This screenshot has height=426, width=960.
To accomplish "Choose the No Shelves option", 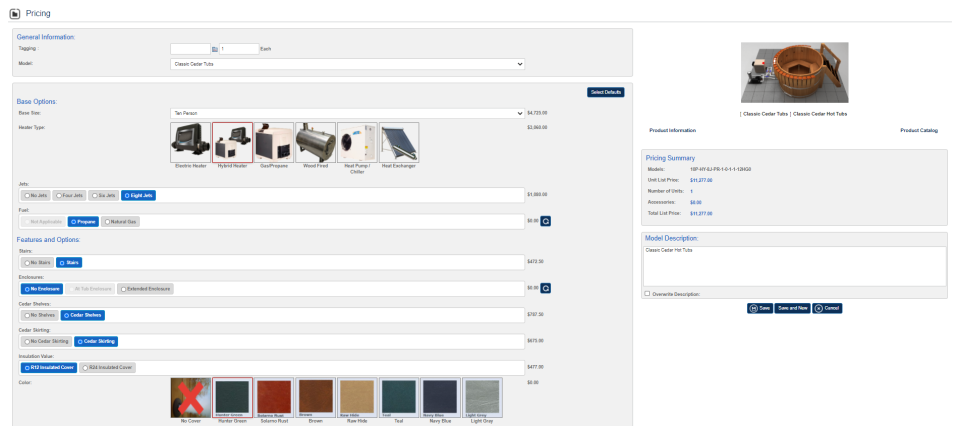I will click(x=39, y=315).
